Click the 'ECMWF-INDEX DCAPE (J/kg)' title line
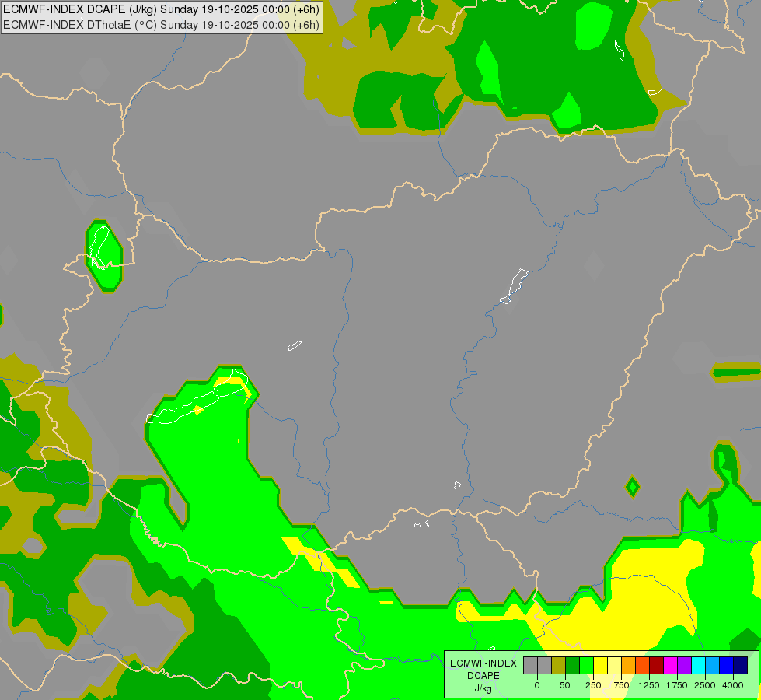This screenshot has height=700, width=761. click(161, 9)
